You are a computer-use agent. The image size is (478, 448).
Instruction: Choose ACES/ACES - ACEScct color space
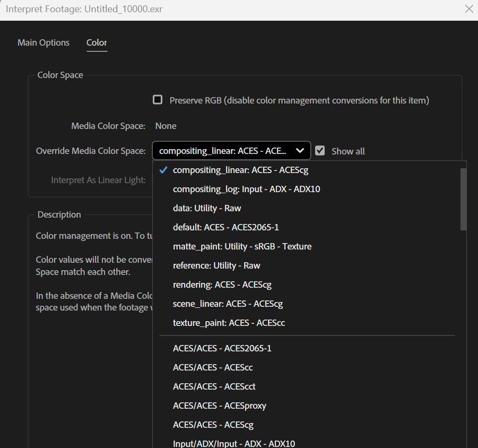(x=214, y=386)
